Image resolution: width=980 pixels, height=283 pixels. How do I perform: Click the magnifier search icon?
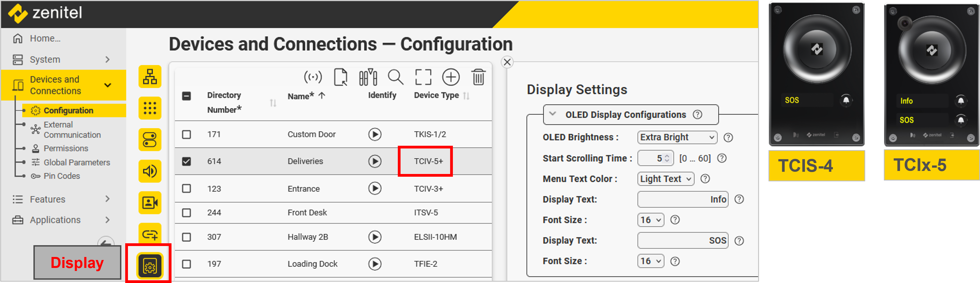coord(395,77)
